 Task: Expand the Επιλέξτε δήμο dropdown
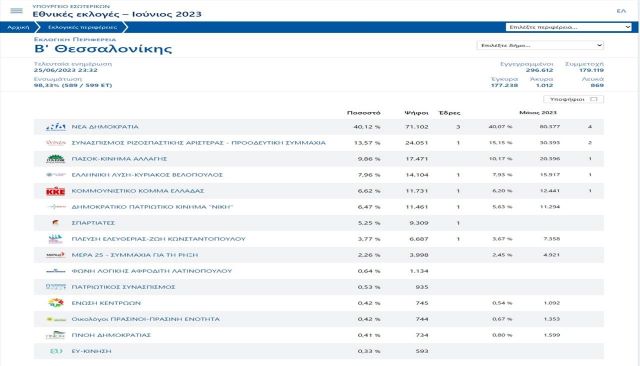[x=540, y=45]
